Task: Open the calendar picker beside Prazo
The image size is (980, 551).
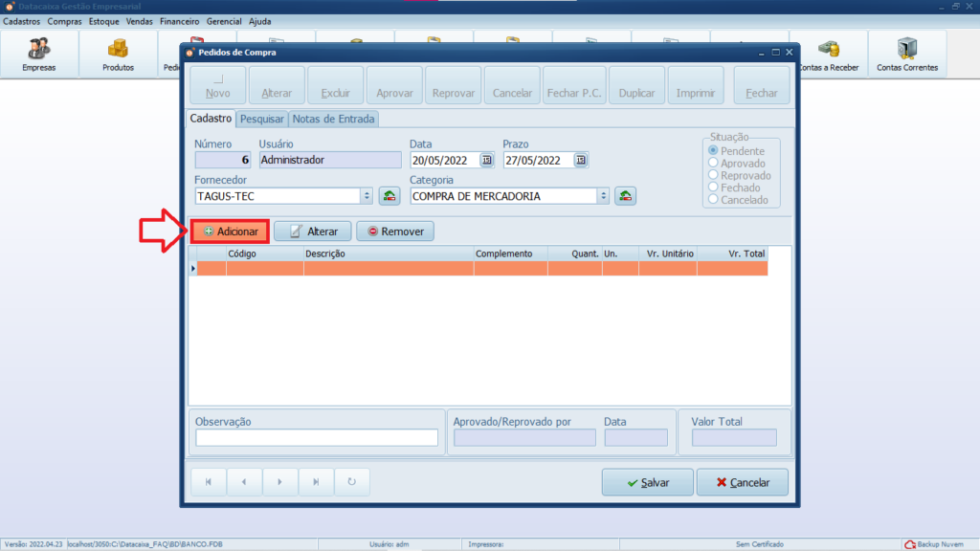Action: [580, 160]
